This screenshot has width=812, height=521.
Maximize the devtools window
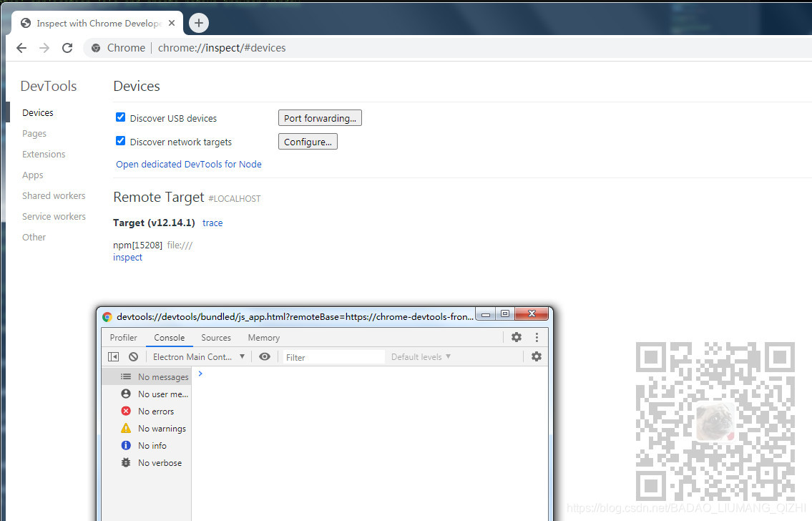pos(505,314)
